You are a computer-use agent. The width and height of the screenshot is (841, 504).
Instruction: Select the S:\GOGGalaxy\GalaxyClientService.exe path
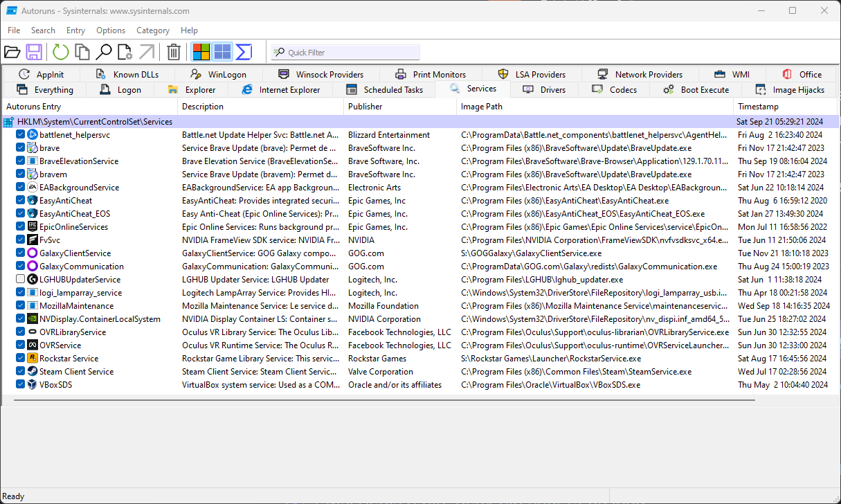click(x=532, y=253)
